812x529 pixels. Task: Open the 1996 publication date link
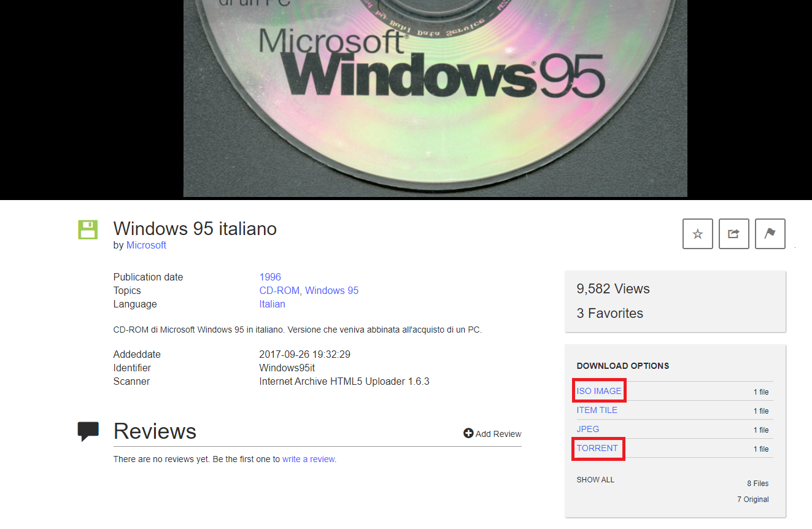point(270,277)
